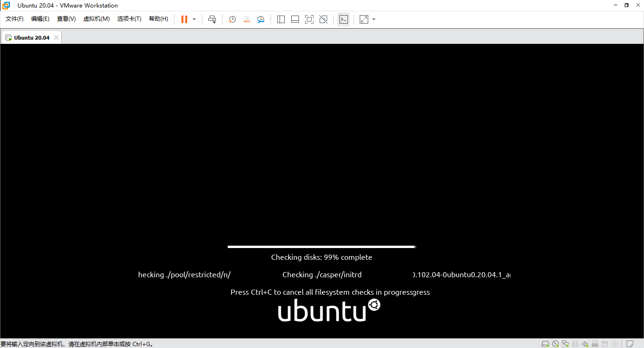Select the Ubuntu 20.04 tab

pos(32,38)
